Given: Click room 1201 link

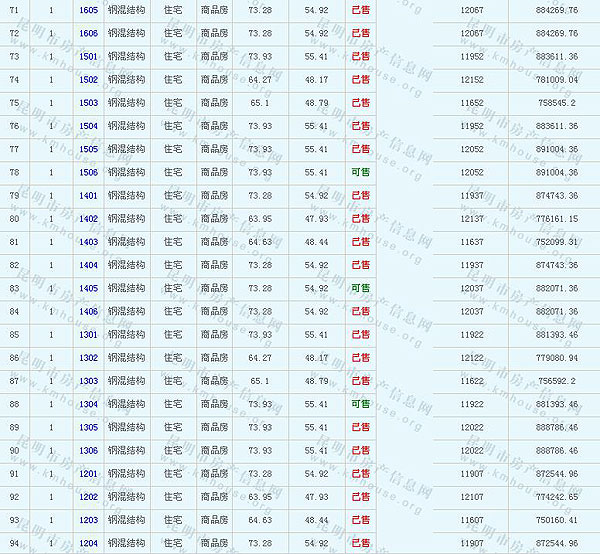Looking at the screenshot, I should tap(88, 473).
